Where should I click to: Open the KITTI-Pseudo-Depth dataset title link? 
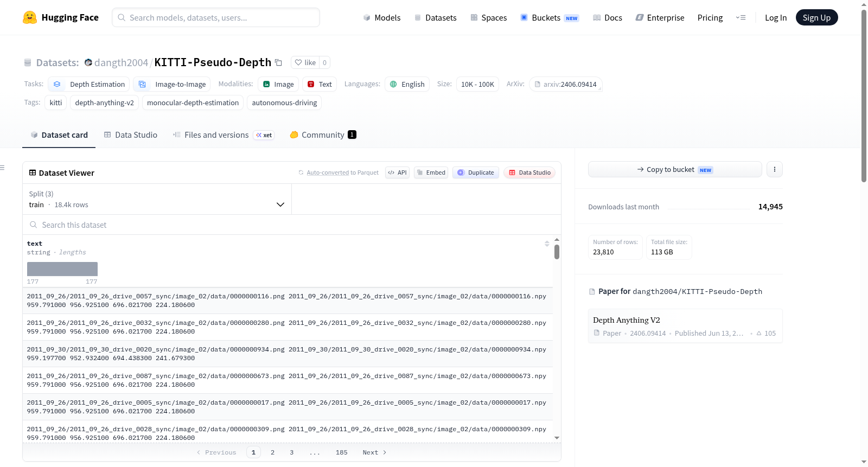[213, 62]
